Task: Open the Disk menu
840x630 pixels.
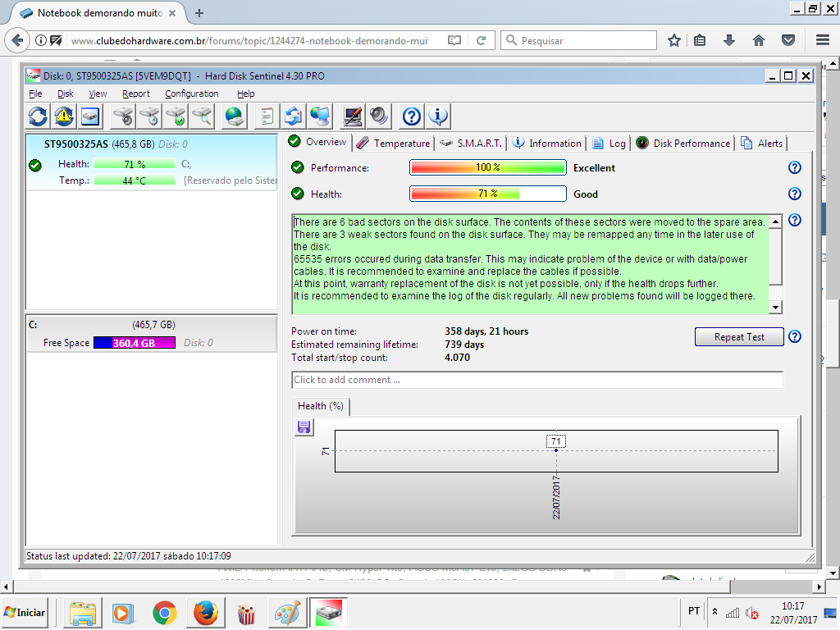Action: pyautogui.click(x=66, y=94)
